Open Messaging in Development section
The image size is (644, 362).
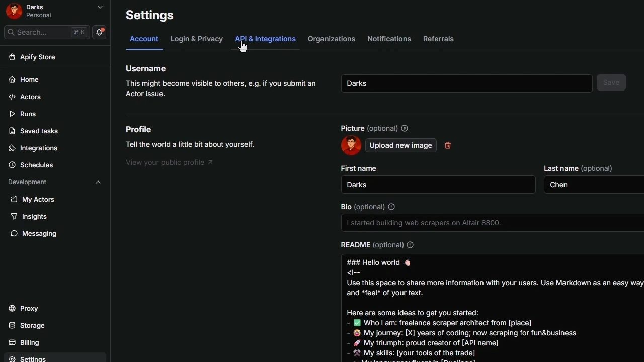point(39,233)
